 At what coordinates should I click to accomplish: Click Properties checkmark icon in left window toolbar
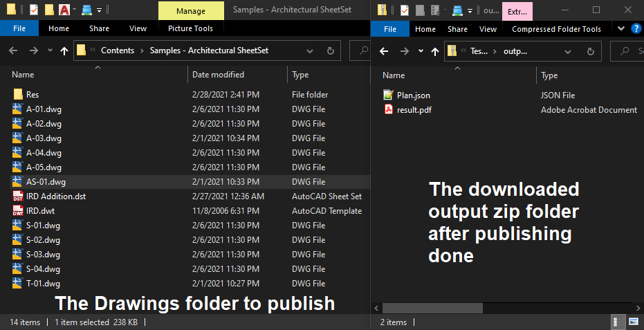coord(34,10)
